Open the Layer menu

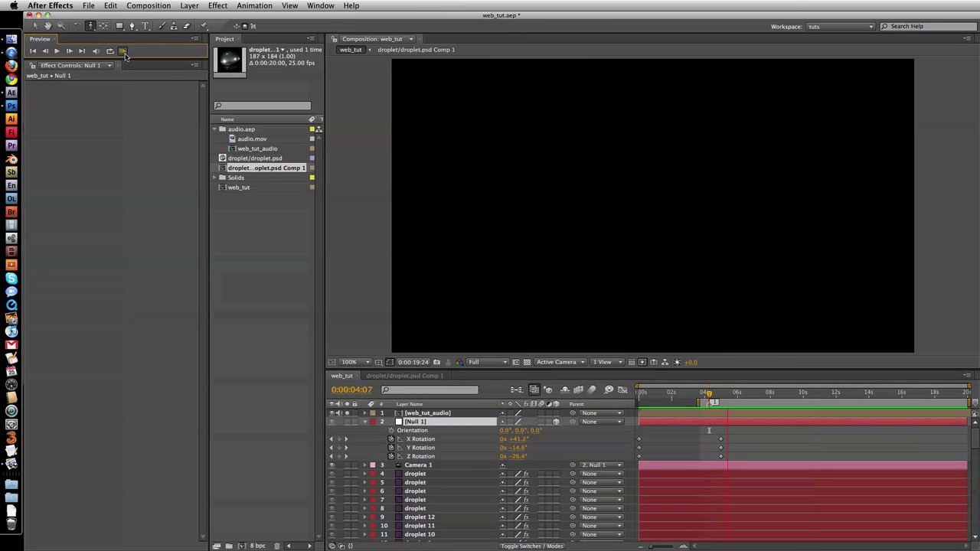[x=189, y=5]
